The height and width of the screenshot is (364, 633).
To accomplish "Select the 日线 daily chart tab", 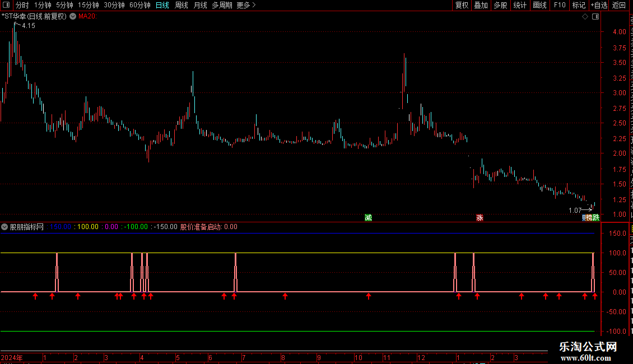I will (x=162, y=5).
